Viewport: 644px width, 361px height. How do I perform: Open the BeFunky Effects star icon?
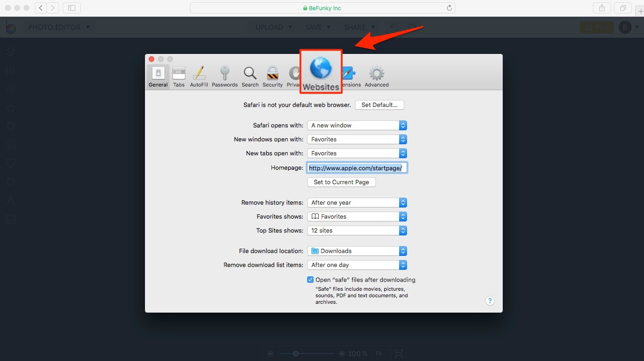(x=11, y=108)
